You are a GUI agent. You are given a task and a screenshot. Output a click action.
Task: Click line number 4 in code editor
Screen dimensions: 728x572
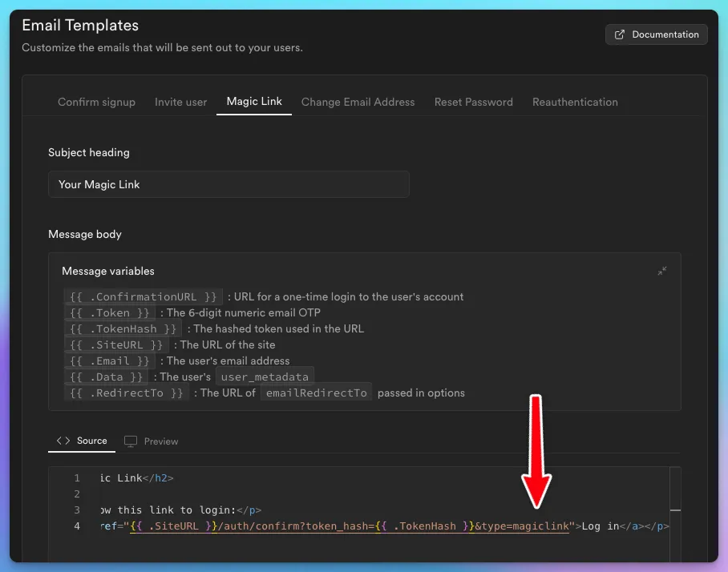click(x=77, y=526)
